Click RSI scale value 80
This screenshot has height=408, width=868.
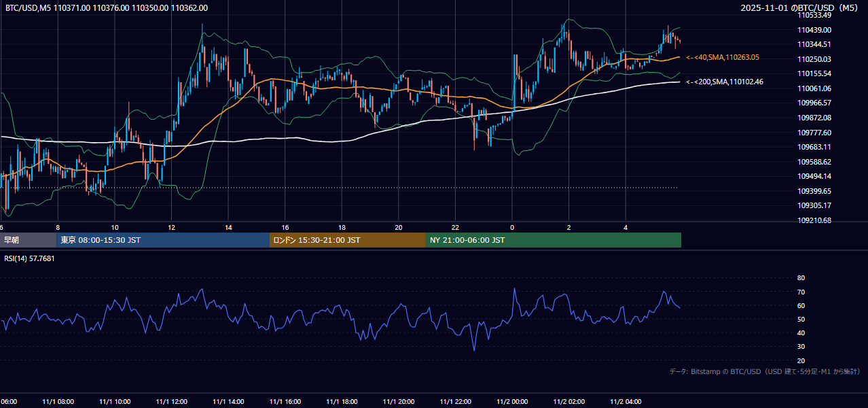pyautogui.click(x=801, y=278)
